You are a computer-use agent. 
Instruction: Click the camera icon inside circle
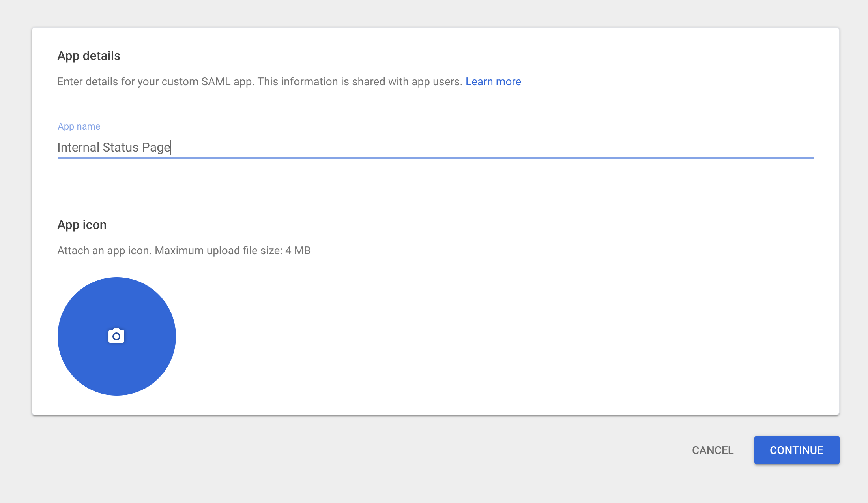point(117,335)
